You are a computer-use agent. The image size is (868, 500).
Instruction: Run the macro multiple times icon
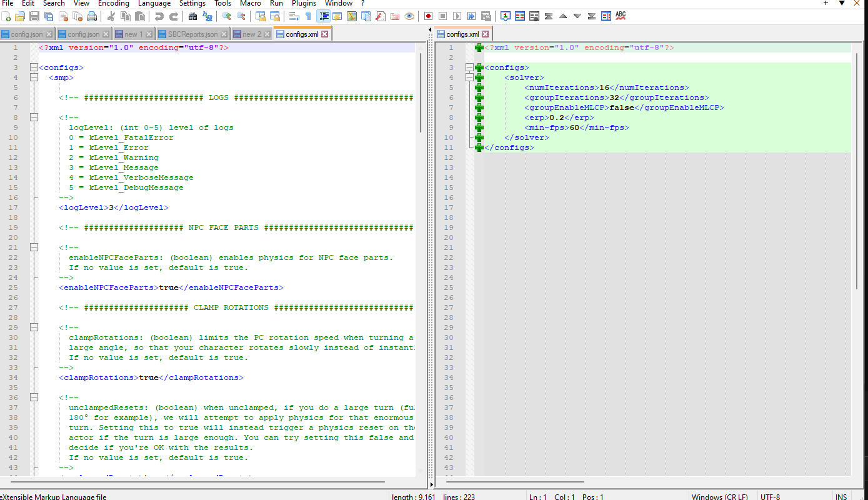471,16
